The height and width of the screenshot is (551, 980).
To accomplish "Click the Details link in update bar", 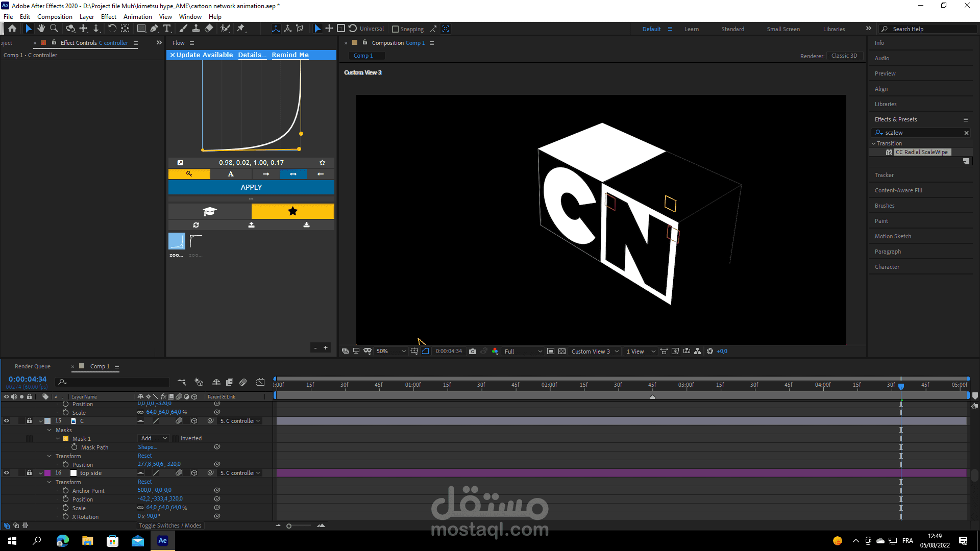I will click(x=252, y=55).
